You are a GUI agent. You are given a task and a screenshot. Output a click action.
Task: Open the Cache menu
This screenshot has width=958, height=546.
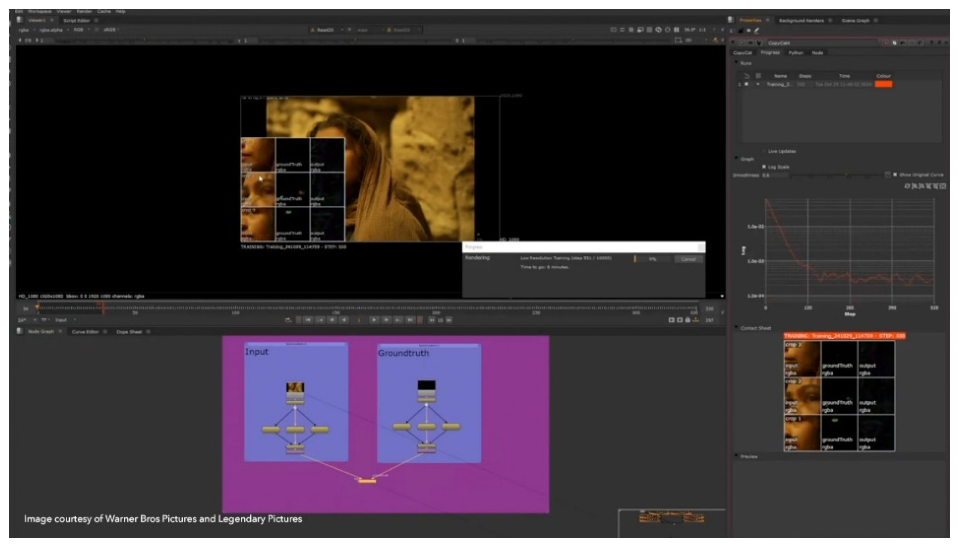pyautogui.click(x=104, y=11)
